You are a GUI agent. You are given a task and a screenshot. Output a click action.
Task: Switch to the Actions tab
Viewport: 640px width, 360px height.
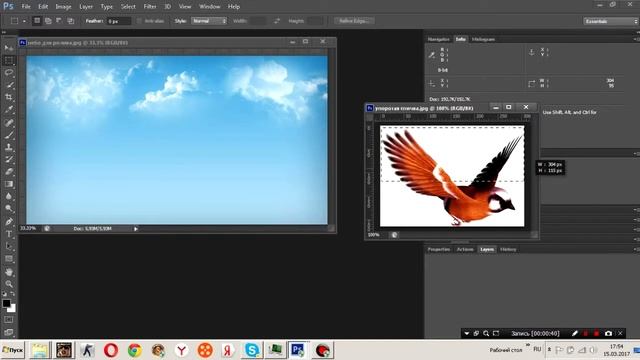pyautogui.click(x=465, y=249)
